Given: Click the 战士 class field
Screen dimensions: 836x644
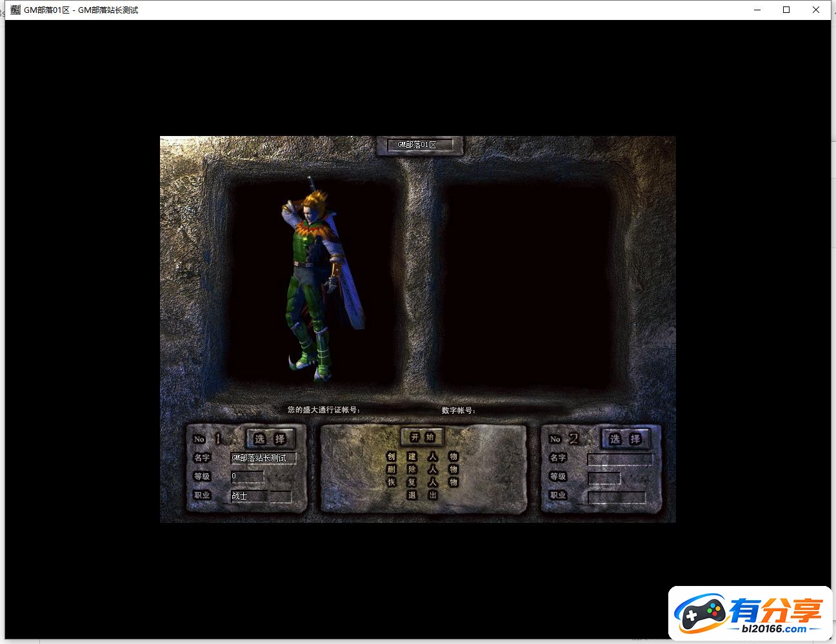Looking at the screenshot, I should 248,496.
